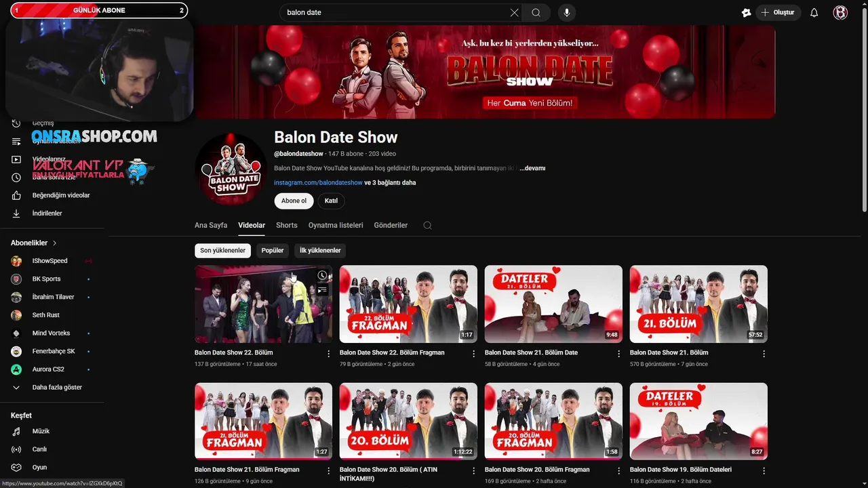Open options menu for 21. Bölüm Date video
This screenshot has width=868, height=488.
pyautogui.click(x=619, y=353)
